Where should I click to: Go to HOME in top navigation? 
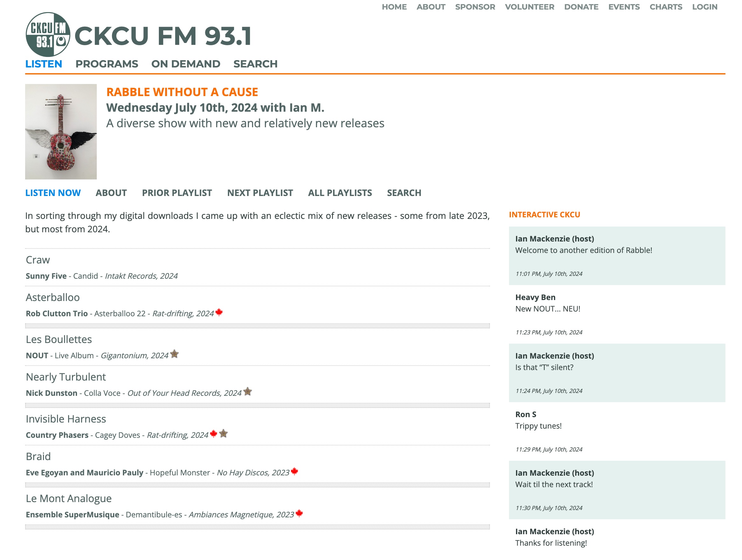coord(394,7)
